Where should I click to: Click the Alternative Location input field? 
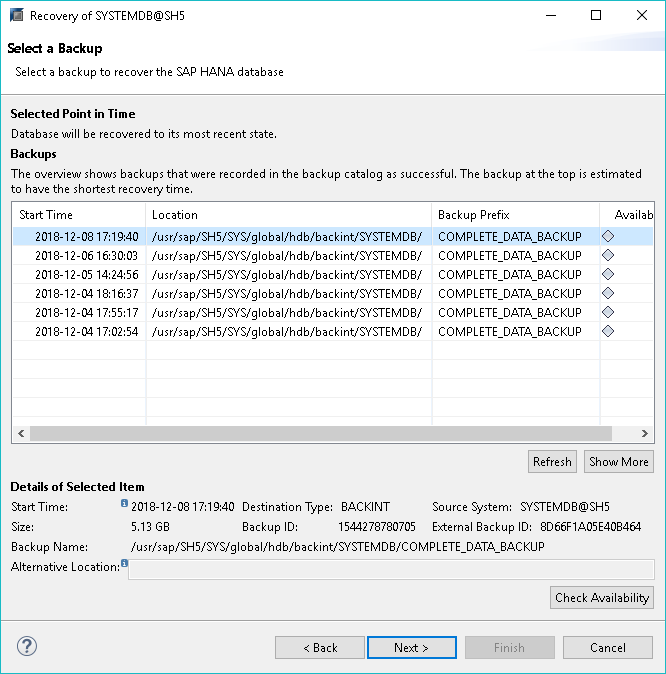point(390,569)
